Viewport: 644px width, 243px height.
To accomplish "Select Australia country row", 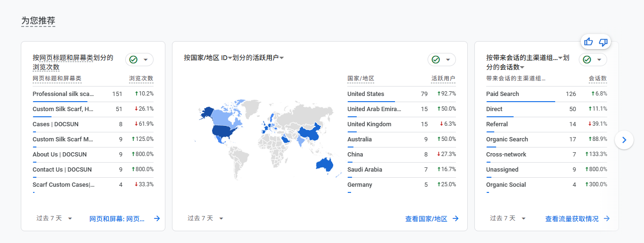I will click(x=402, y=139).
